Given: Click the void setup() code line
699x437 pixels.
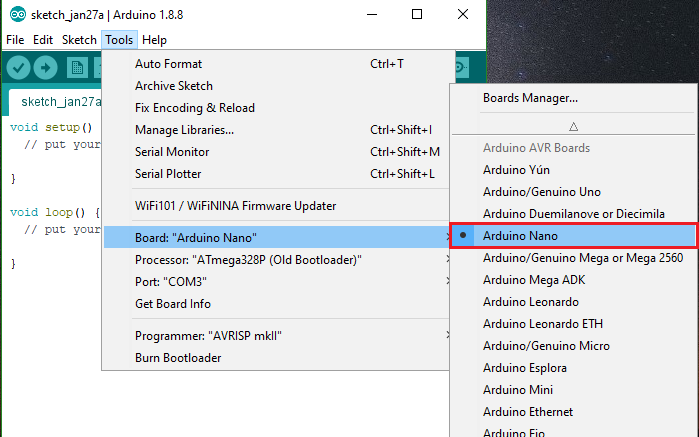Looking at the screenshot, I should (x=51, y=128).
